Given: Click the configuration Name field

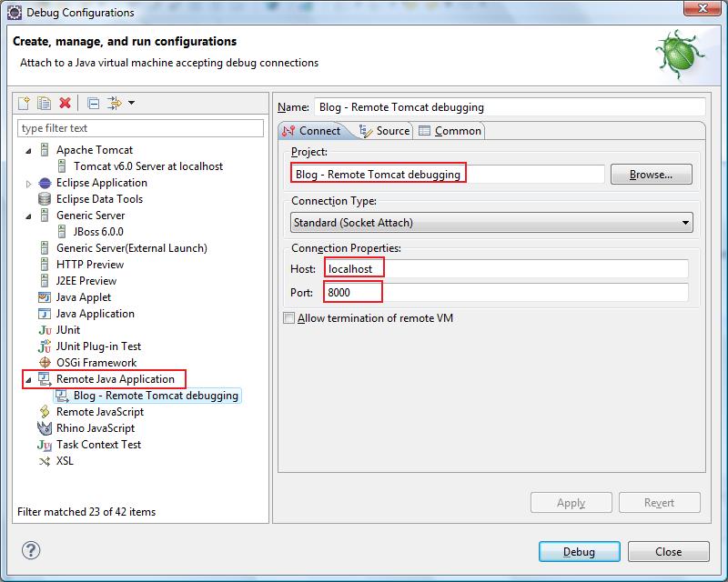Looking at the screenshot, I should [x=510, y=107].
